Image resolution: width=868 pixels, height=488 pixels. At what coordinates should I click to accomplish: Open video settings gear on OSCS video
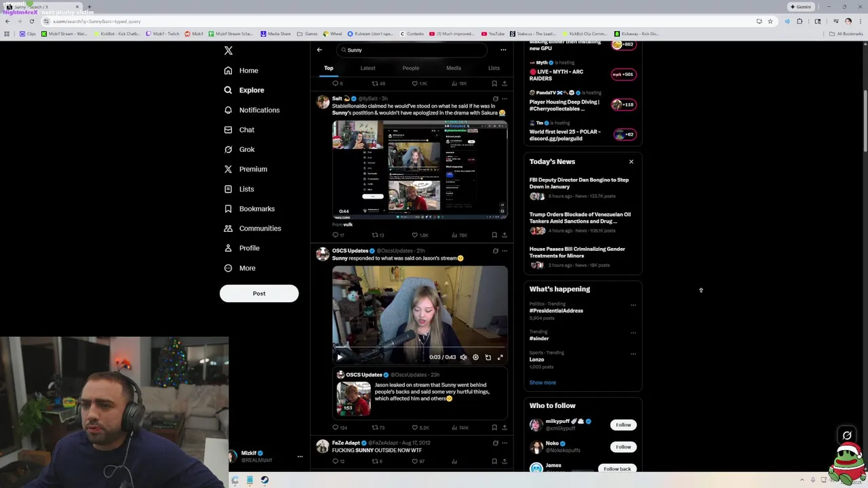[475, 357]
